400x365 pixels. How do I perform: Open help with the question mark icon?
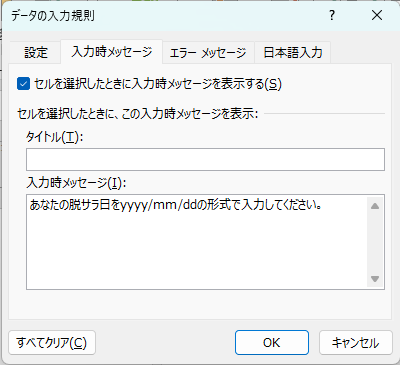(x=332, y=15)
